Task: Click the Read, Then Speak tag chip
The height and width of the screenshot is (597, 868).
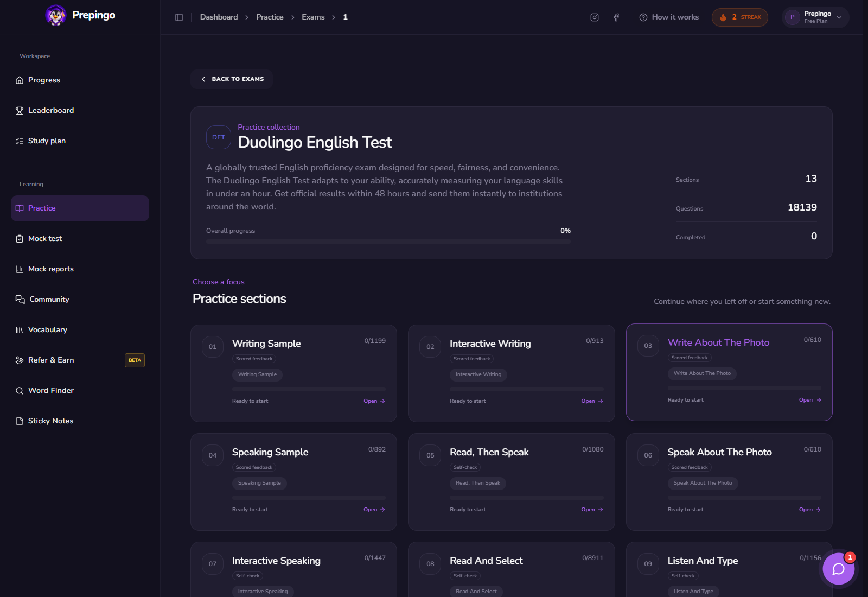Action: (477, 483)
